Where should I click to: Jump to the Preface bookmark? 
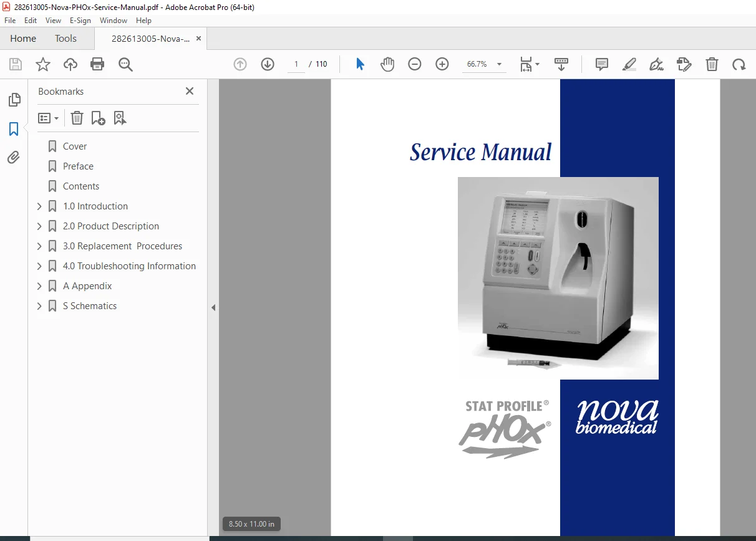coord(78,166)
